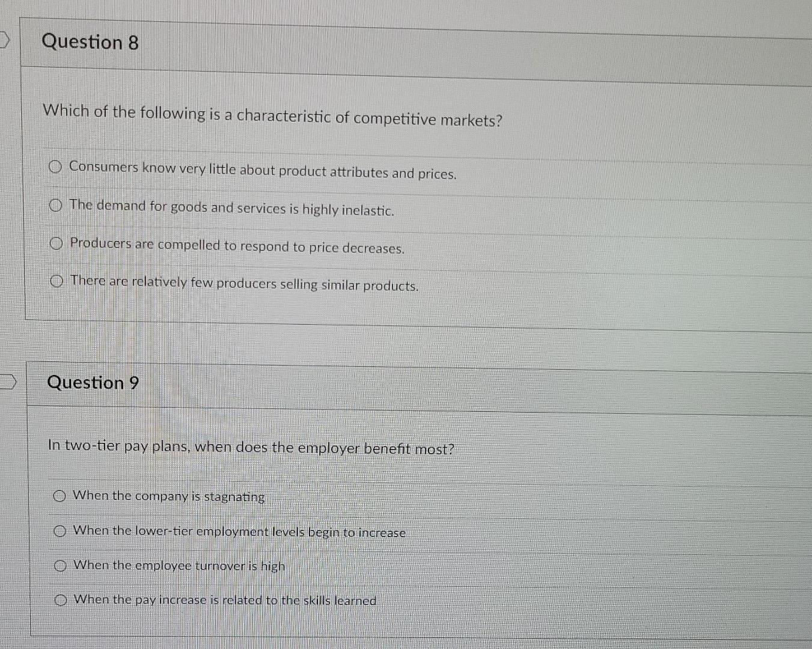Click the Question 8 header bar
Image resolution: width=812 pixels, height=649 pixels.
click(x=361, y=42)
